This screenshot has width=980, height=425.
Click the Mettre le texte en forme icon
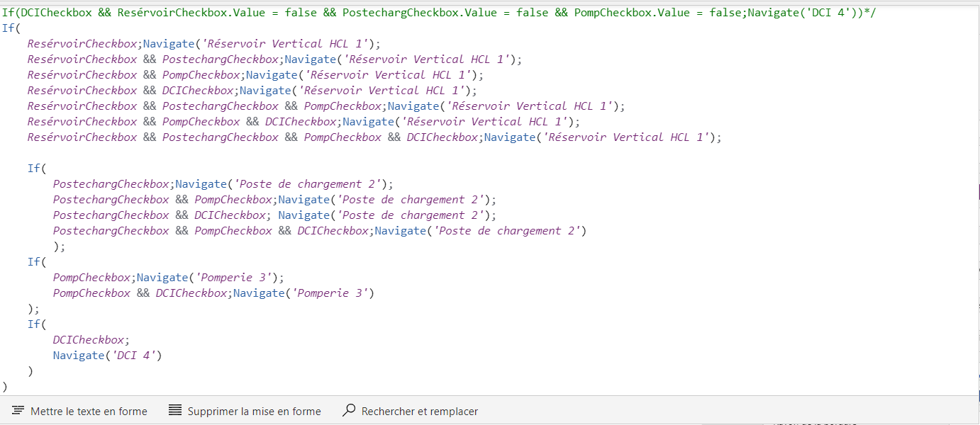[18, 411]
